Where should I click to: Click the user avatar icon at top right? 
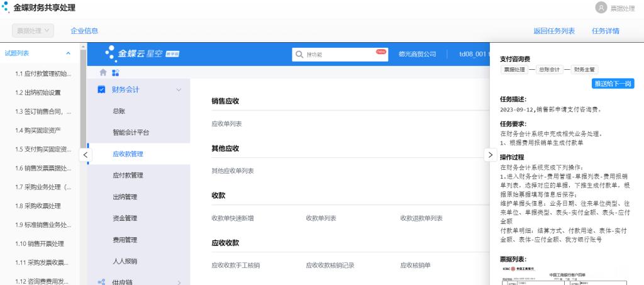[x=601, y=8]
